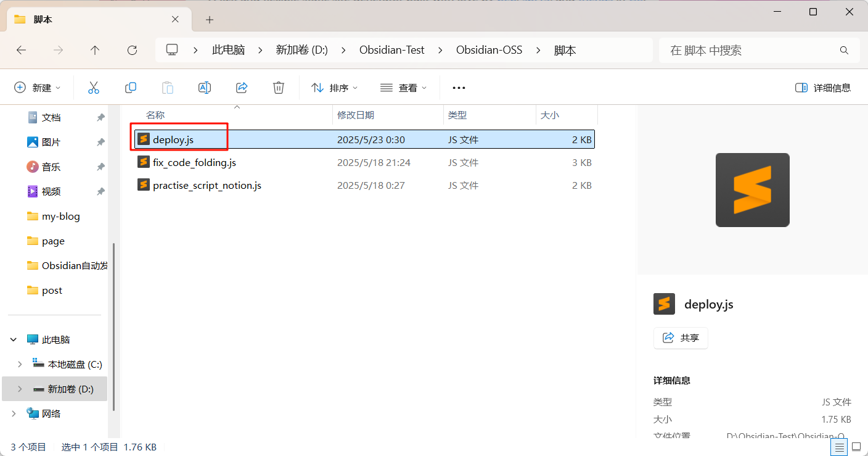Click the Copy icon in toolbar
This screenshot has height=456, width=868.
(131, 88)
